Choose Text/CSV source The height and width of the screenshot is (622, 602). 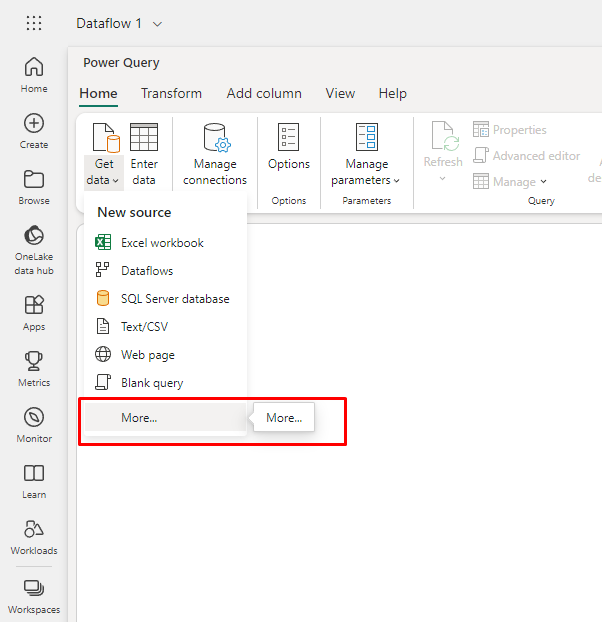[x=165, y=327]
